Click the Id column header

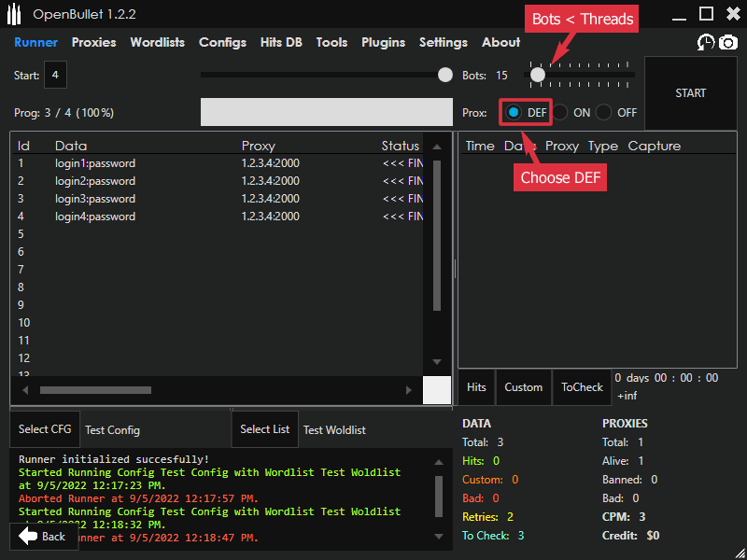point(24,146)
